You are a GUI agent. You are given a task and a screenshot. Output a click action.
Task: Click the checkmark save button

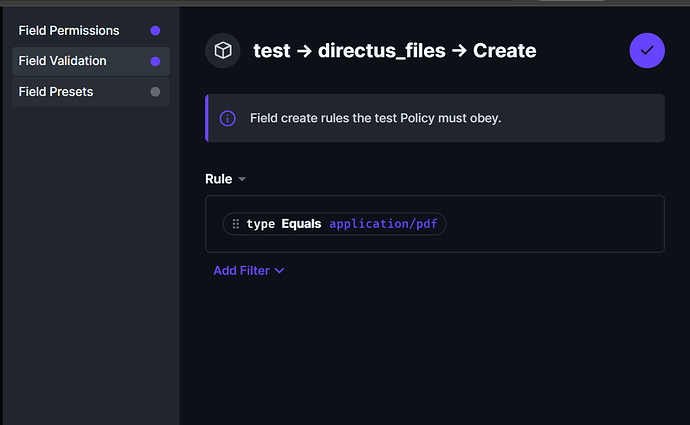pyautogui.click(x=647, y=51)
